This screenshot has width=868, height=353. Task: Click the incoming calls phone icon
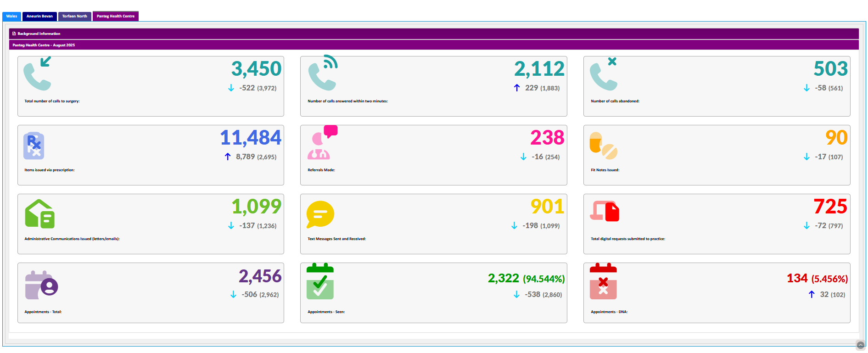[x=38, y=74]
